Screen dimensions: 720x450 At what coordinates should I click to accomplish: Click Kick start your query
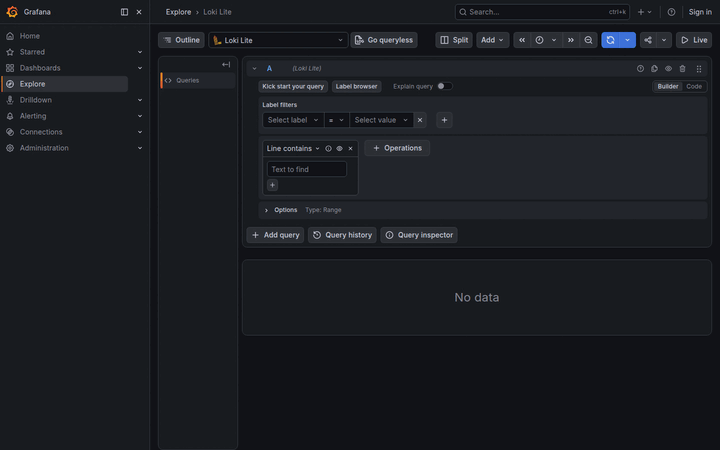coord(293,86)
